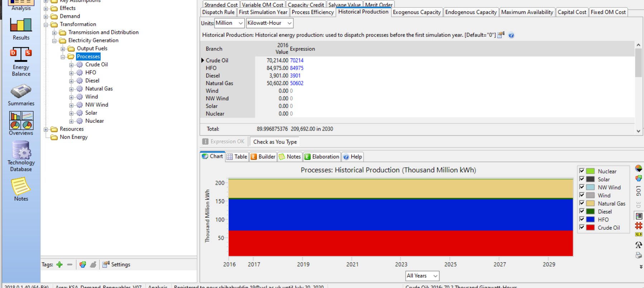Click the green add tag plus icon
Image resolution: width=644 pixels, height=288 pixels.
point(59,264)
